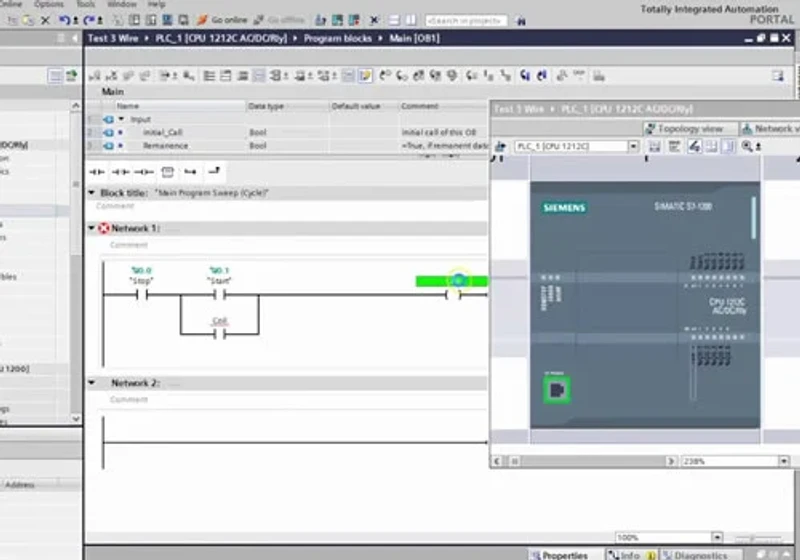Image resolution: width=800 pixels, height=560 pixels.
Task: Click the close branch favorites icon
Action: 214,171
